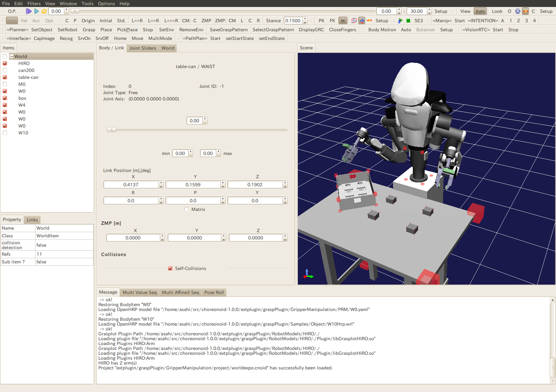Collapse the World tree node
This screenshot has height=392, width=556.
12,56
